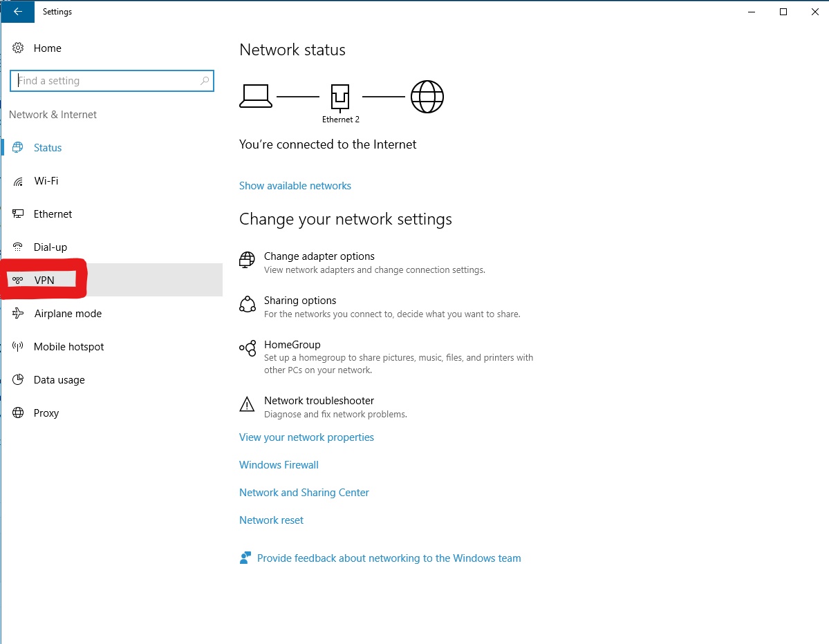Image resolution: width=829 pixels, height=644 pixels.
Task: Open Dial-up settings
Action: (x=50, y=247)
